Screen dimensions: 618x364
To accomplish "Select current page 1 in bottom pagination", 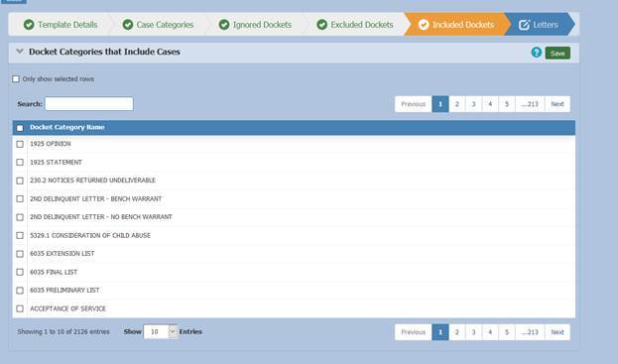I will (x=440, y=332).
